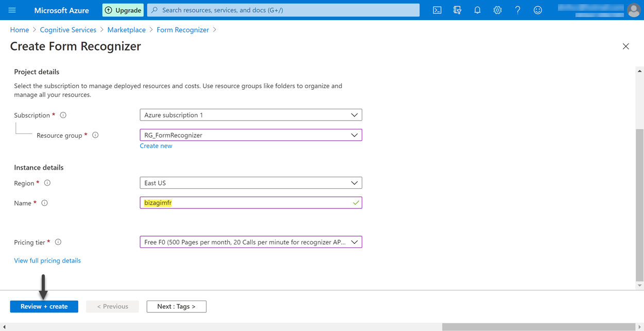This screenshot has width=644, height=331.
Task: Open the account avatar menu
Action: click(x=634, y=10)
